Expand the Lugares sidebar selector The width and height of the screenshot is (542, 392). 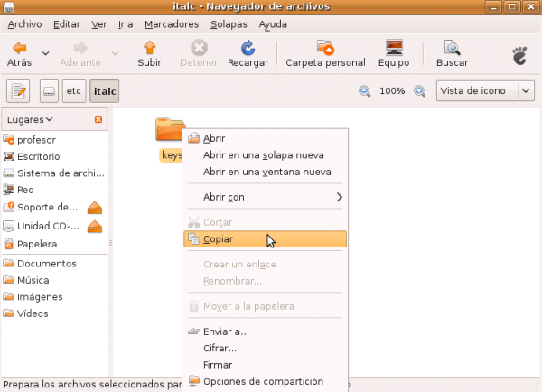29,119
